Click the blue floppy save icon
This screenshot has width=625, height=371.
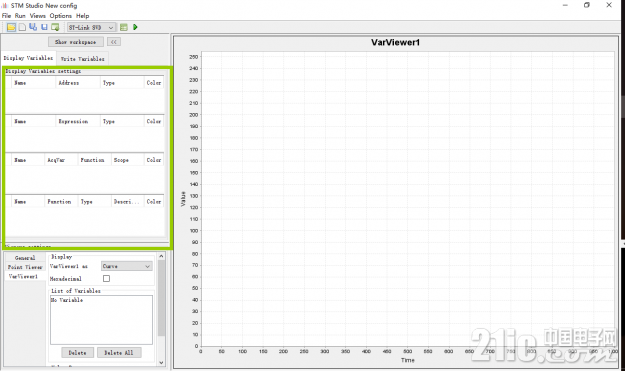(x=44, y=27)
